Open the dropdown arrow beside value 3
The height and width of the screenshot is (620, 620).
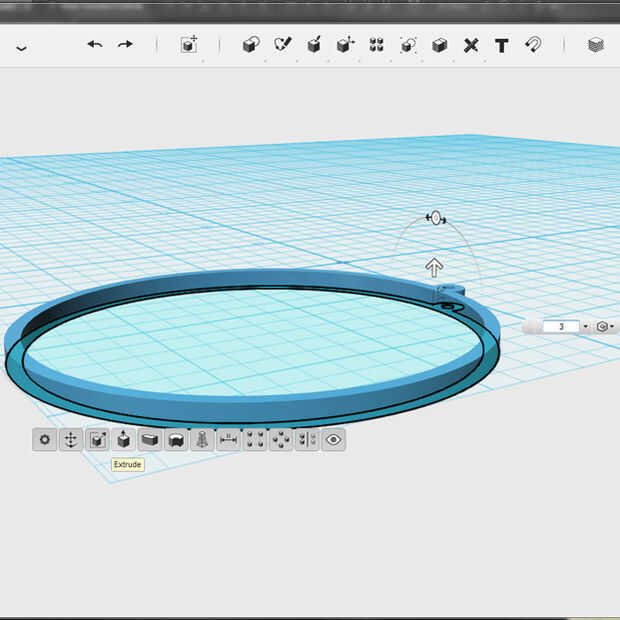585,327
